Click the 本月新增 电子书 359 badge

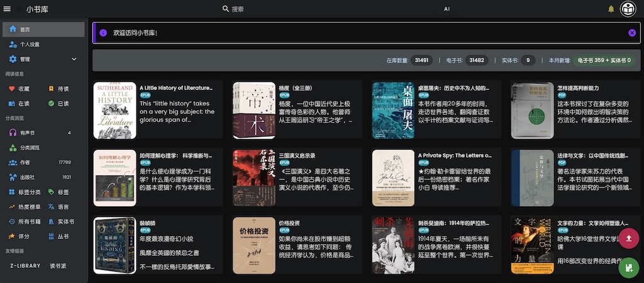(604, 60)
